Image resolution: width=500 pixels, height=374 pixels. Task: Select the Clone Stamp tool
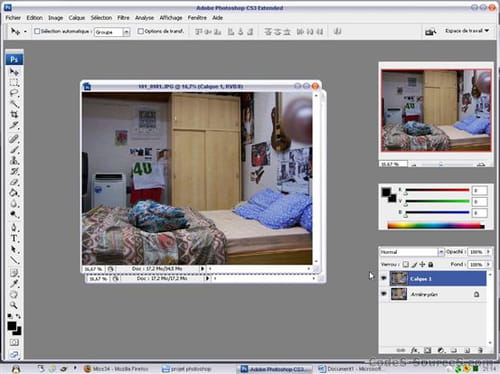coord(14,160)
